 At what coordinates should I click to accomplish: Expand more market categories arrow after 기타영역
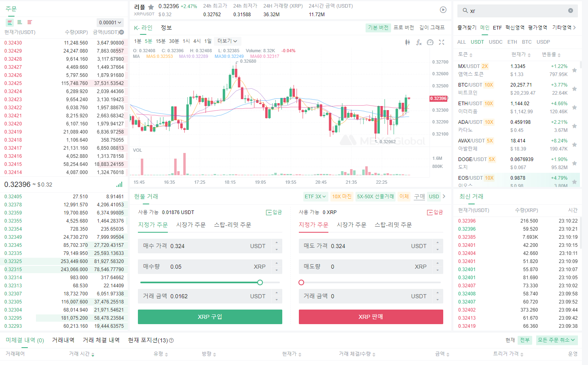(575, 28)
